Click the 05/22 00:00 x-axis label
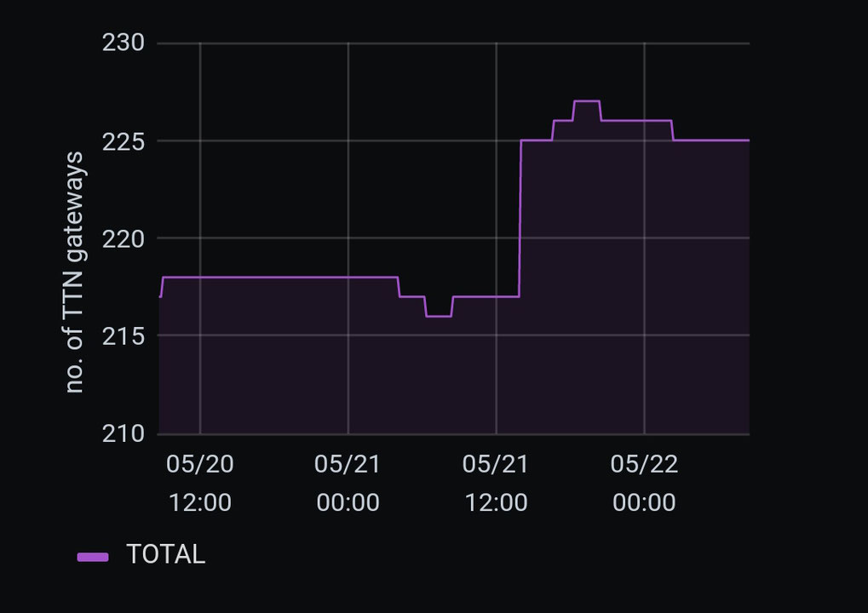Viewport: 868px width, 613px height. (644, 483)
